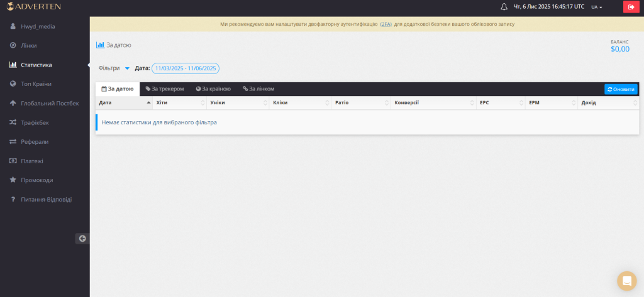Open Платежі page in sidebar

coord(31,161)
